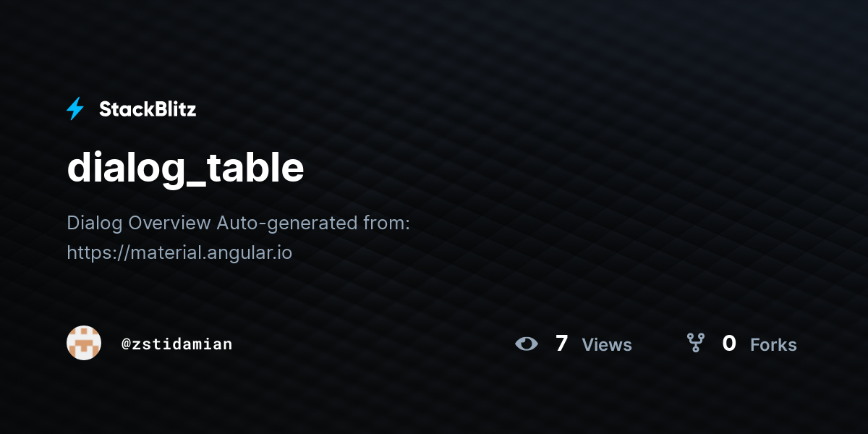Click the Forks label
868x434 pixels.
(x=773, y=345)
